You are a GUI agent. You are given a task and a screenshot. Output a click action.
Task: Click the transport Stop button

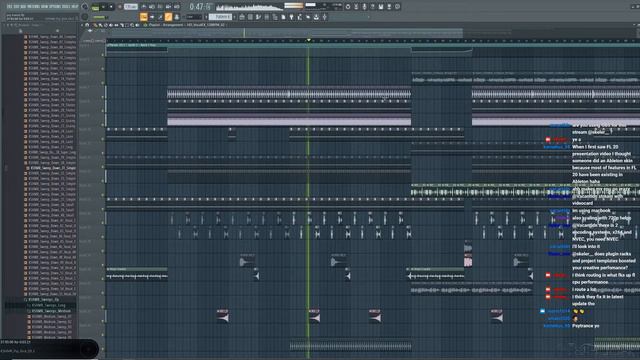[x=111, y=7]
